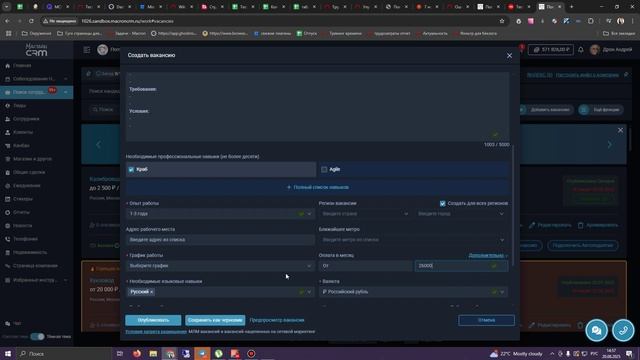Click the Дополнительно link
Screen dimensions: 640x360
[x=486, y=256]
